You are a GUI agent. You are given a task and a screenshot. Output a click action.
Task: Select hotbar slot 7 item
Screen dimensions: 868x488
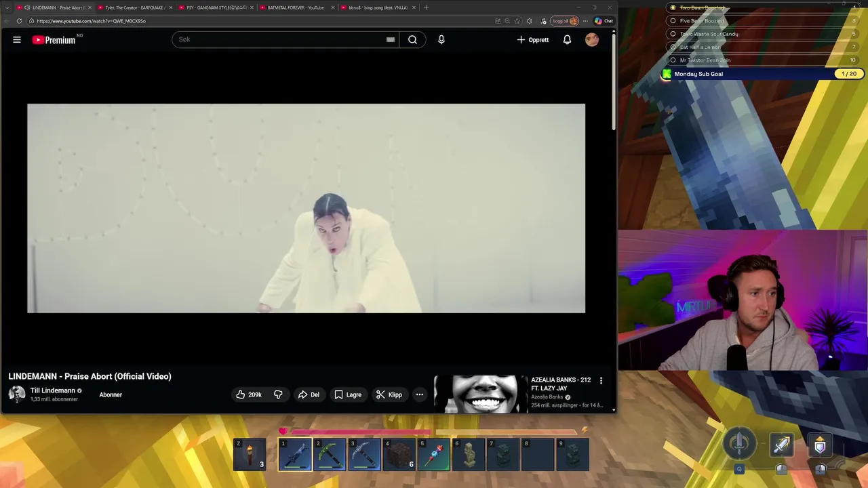click(503, 455)
